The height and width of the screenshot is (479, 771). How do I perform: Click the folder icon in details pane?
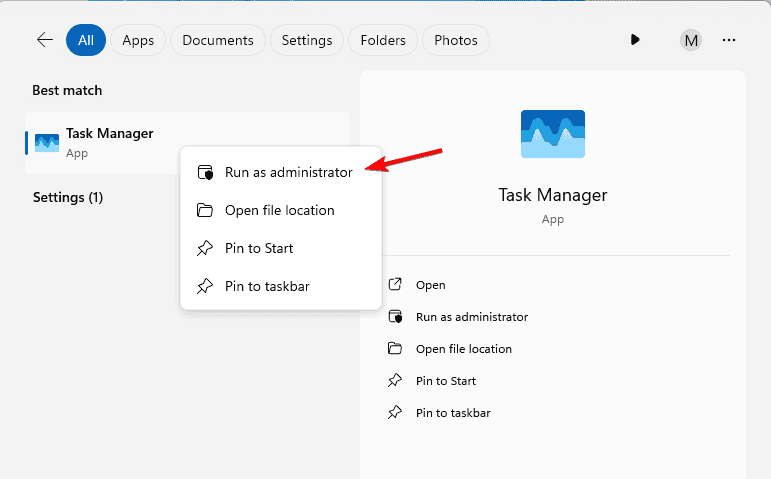(395, 349)
